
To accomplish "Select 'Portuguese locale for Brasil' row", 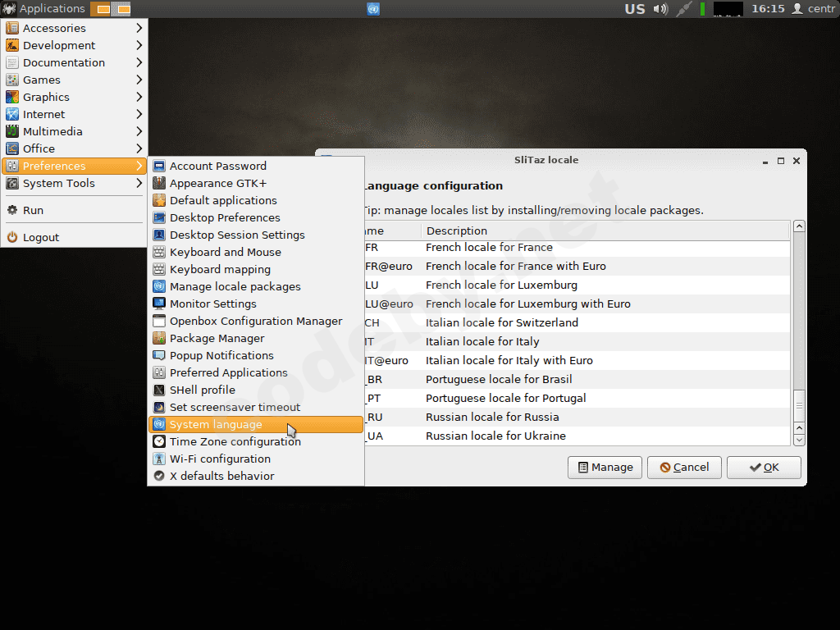I will point(577,379).
